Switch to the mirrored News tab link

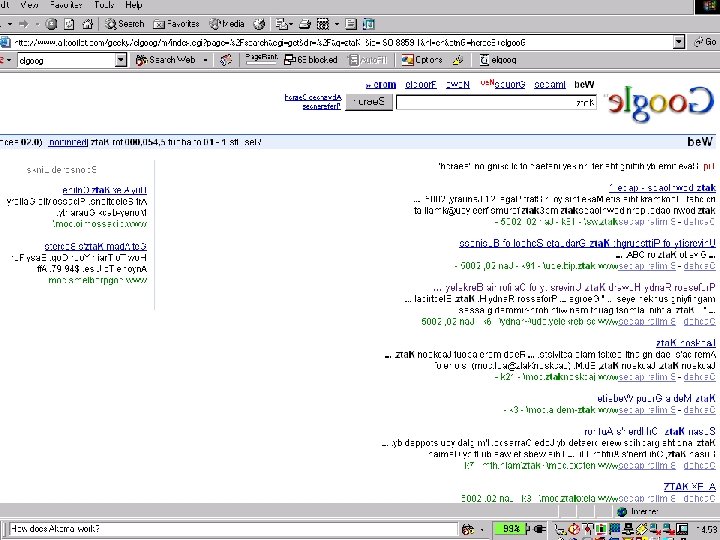pyautogui.click(x=458, y=84)
